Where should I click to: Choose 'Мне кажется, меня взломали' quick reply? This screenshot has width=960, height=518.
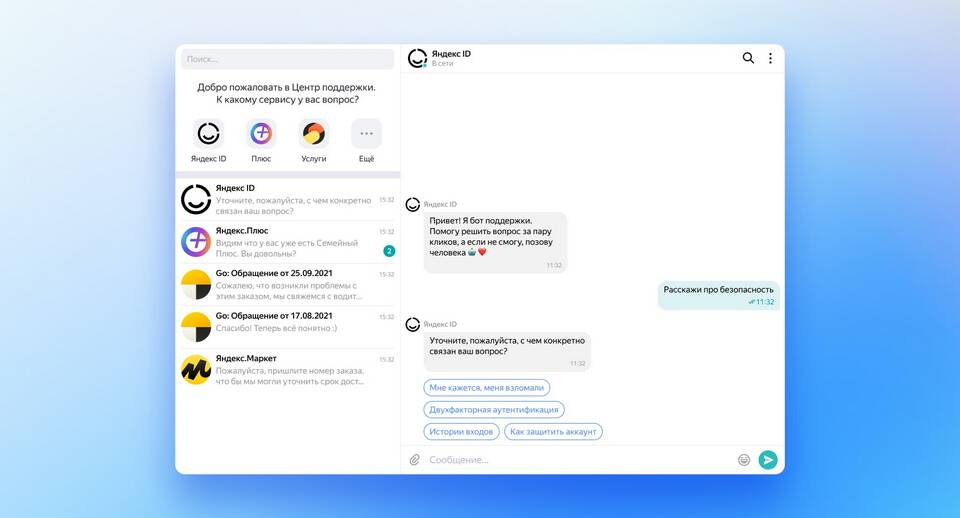click(487, 388)
